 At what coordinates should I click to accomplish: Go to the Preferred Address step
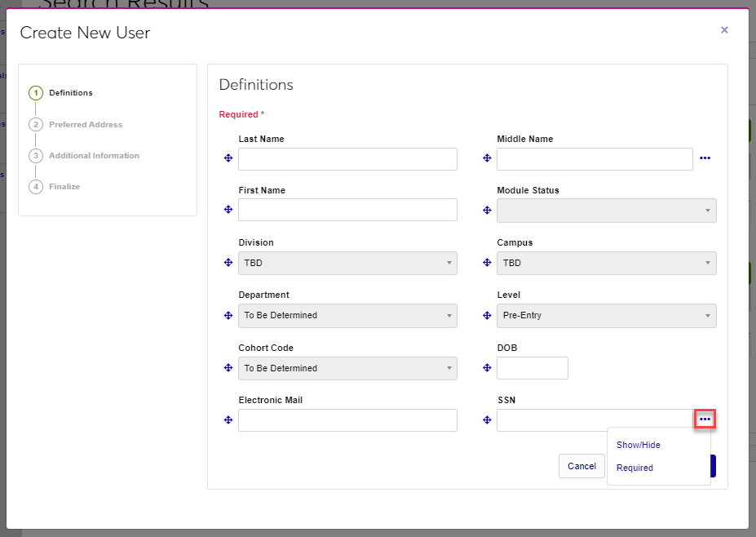pos(86,125)
